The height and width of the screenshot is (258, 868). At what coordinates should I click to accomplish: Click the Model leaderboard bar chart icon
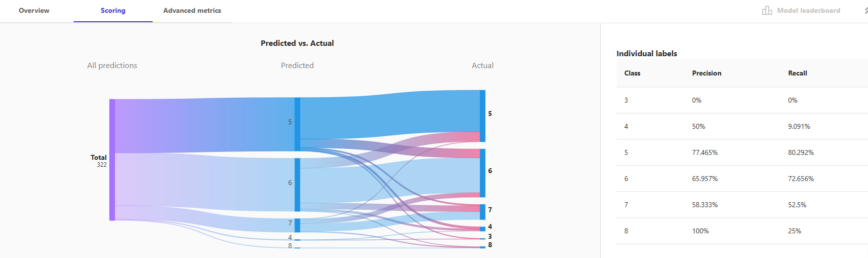pos(767,10)
